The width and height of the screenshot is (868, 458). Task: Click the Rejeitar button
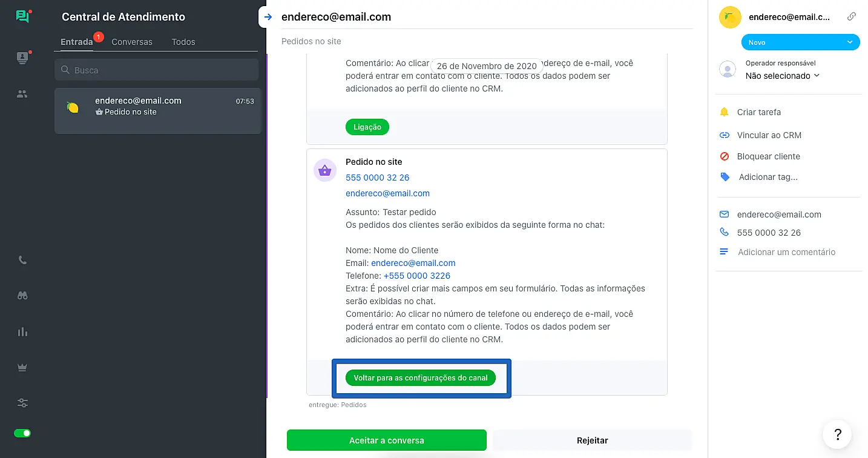(x=592, y=440)
